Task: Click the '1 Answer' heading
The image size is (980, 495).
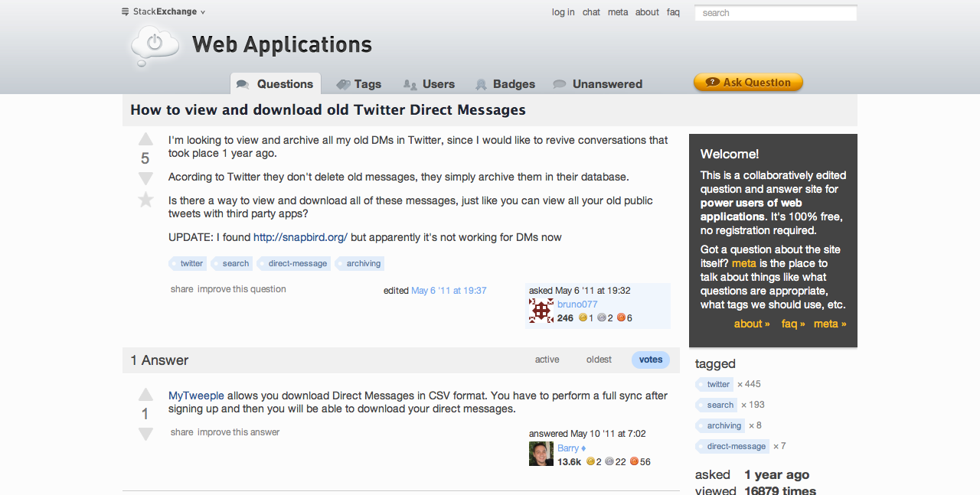Action: [x=159, y=360]
